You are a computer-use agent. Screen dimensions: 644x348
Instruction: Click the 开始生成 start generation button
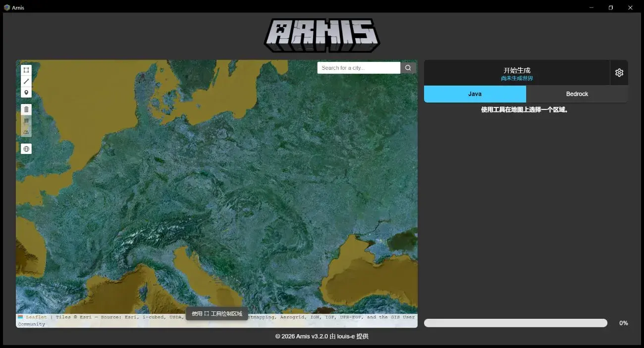(x=517, y=73)
